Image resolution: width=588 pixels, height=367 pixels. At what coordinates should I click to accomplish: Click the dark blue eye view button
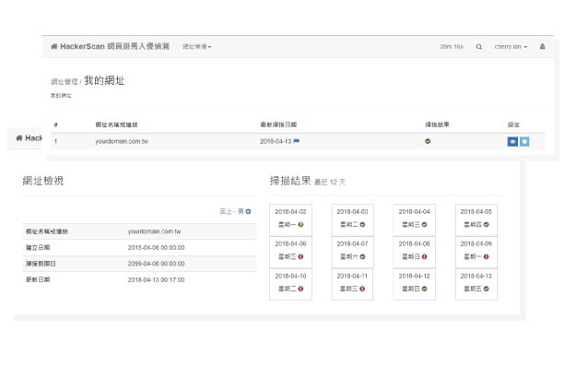512,141
